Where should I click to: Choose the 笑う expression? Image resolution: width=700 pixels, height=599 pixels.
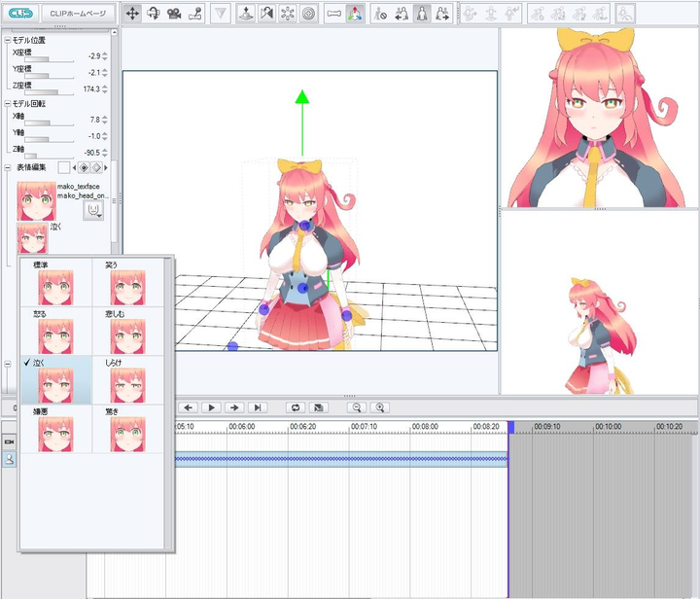pos(128,282)
